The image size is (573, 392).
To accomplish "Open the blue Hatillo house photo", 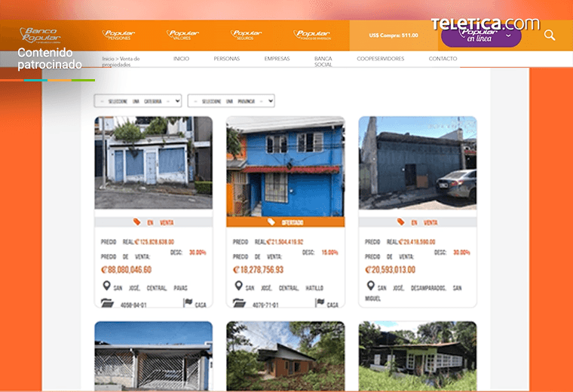I will 286,167.
